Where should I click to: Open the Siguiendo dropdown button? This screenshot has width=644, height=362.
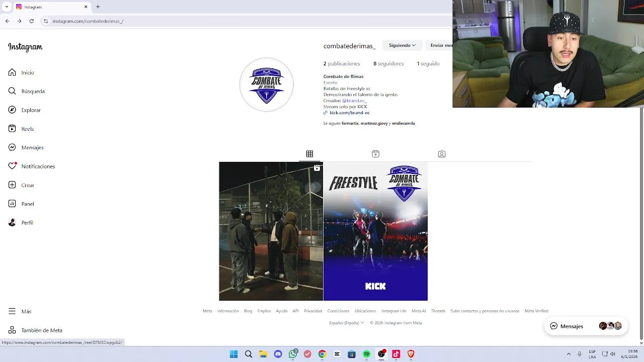click(x=402, y=45)
